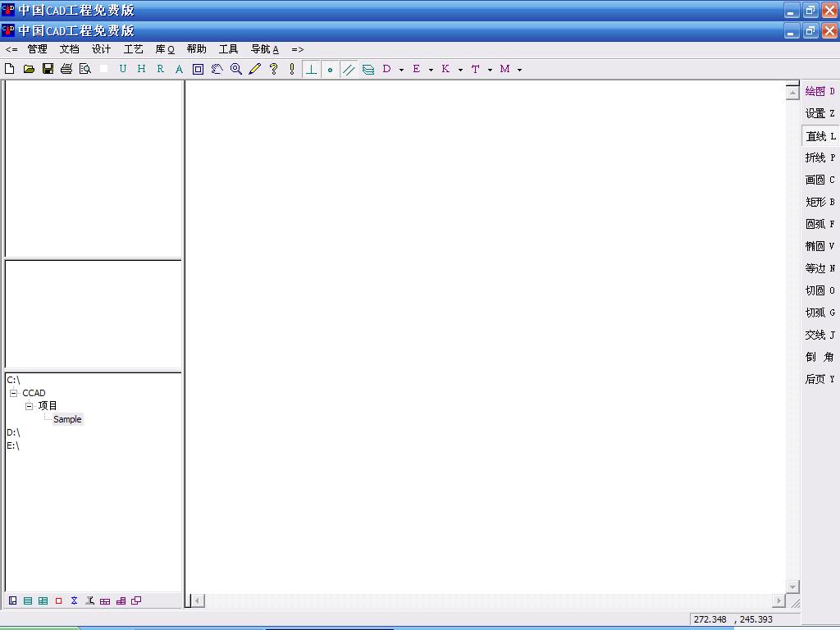Open print preview icon
Screen dimensions: 840x630
point(85,69)
